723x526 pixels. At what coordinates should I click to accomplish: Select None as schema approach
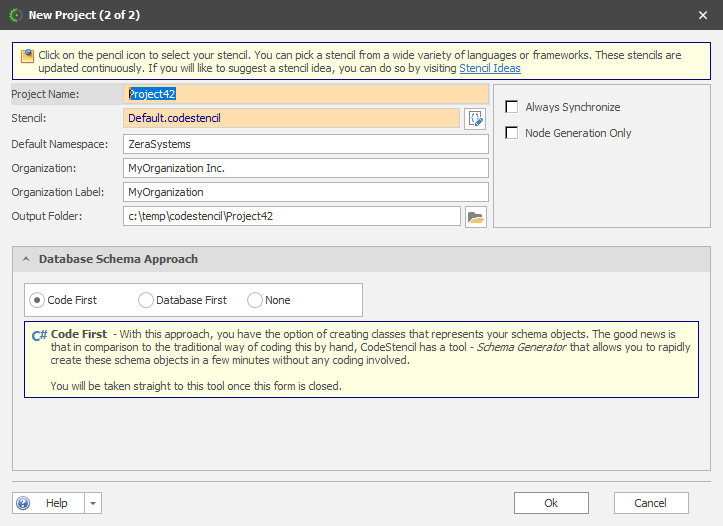pos(255,300)
